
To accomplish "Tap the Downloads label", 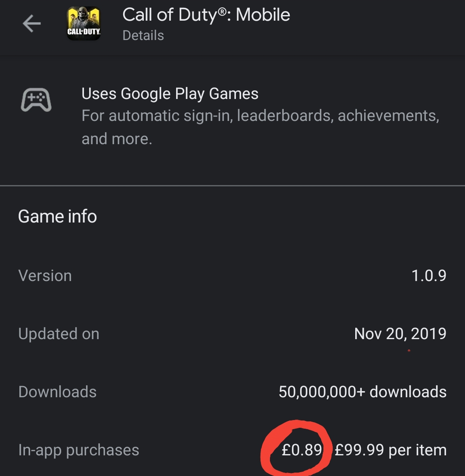I will pos(57,392).
